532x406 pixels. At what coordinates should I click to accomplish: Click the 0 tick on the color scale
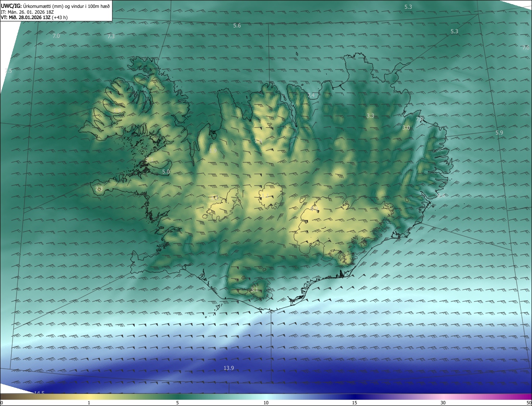point(2,403)
